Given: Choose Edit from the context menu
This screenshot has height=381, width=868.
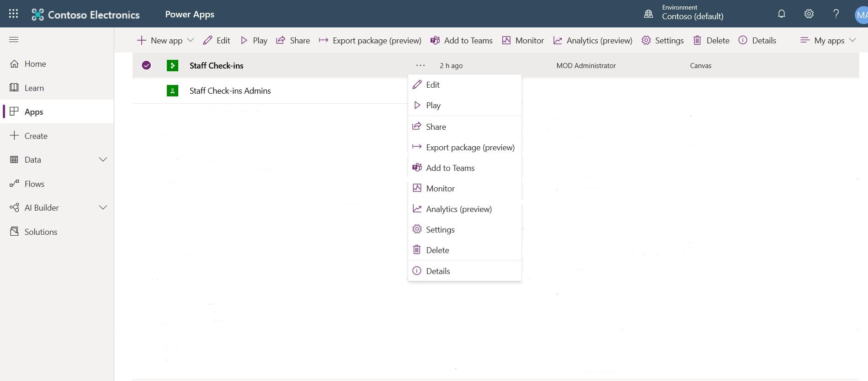Looking at the screenshot, I should click(x=465, y=85).
